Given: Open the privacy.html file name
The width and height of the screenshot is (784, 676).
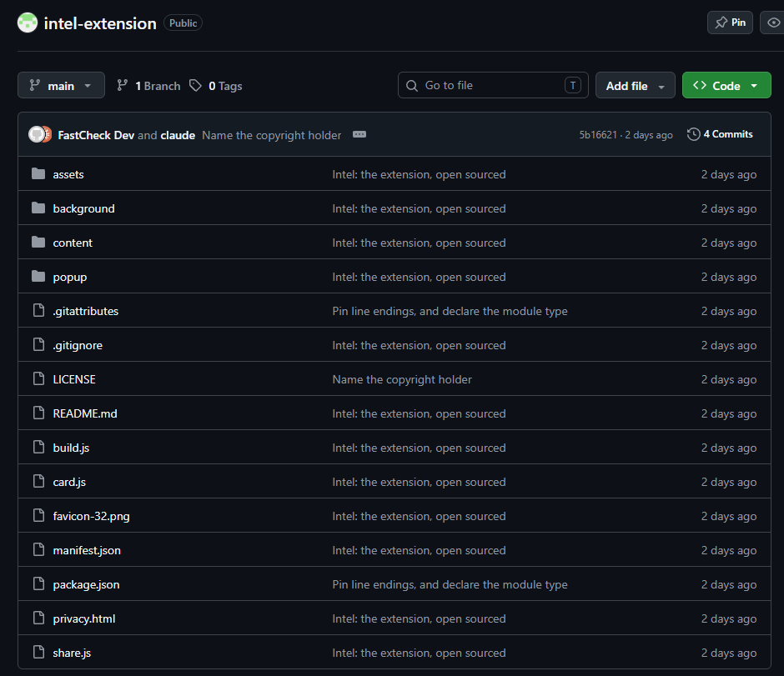Looking at the screenshot, I should (84, 618).
